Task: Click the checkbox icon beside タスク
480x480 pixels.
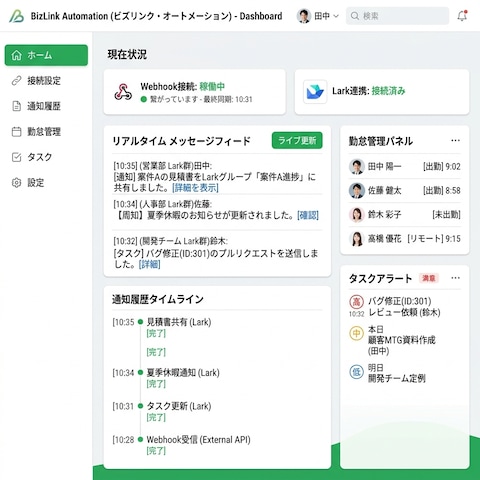Action: coord(17,157)
